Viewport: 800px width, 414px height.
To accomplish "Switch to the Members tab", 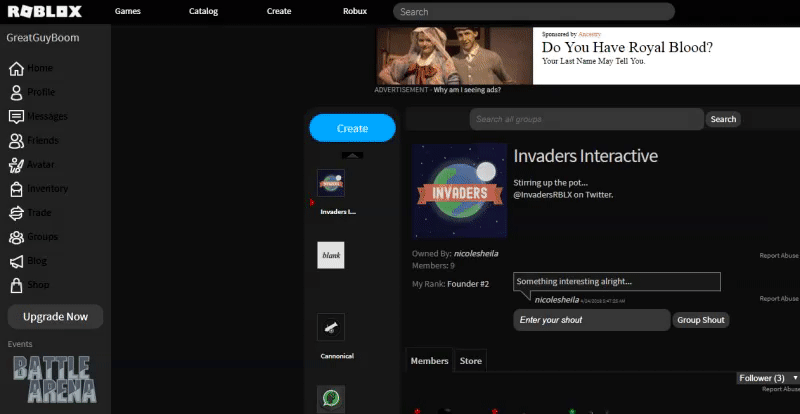I will pos(429,360).
